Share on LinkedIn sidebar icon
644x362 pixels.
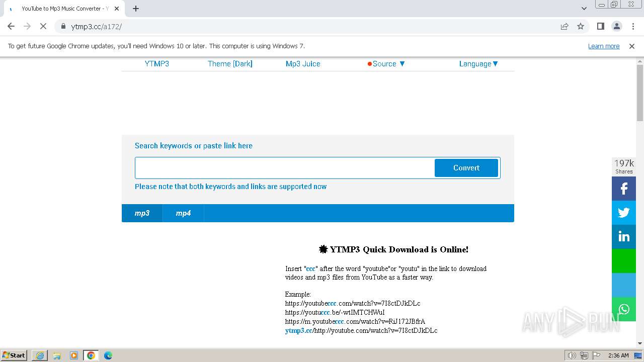pyautogui.click(x=624, y=237)
